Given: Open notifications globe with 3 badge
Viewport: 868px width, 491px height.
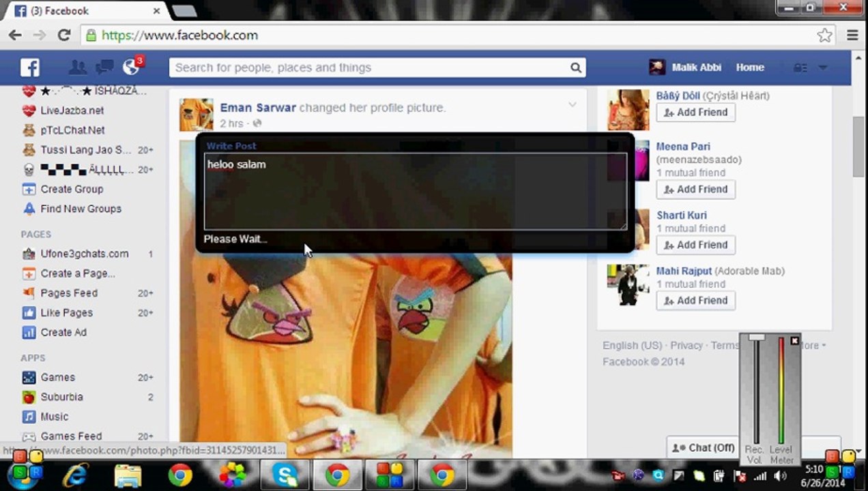Looking at the screenshot, I should pyautogui.click(x=131, y=67).
